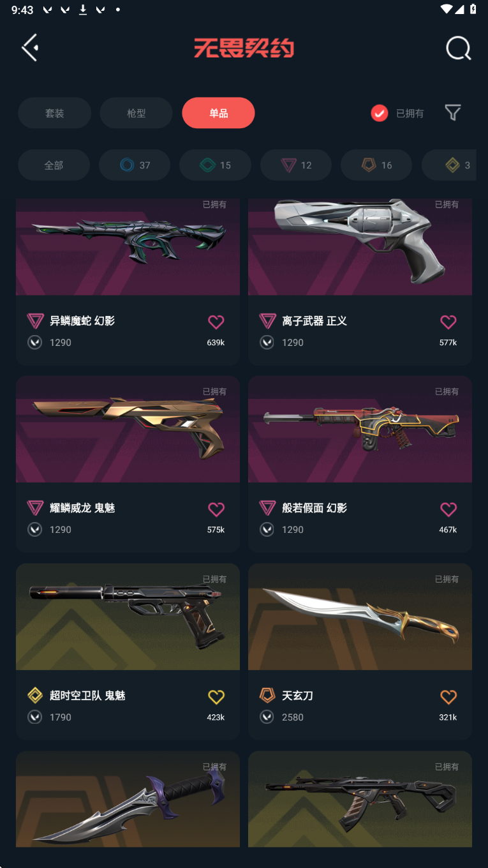Open the 离子武器 正义 revolver image

360,247
